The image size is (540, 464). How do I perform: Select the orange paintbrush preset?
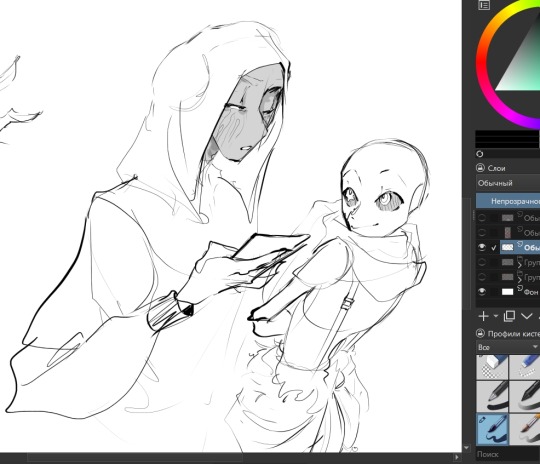coord(525,429)
